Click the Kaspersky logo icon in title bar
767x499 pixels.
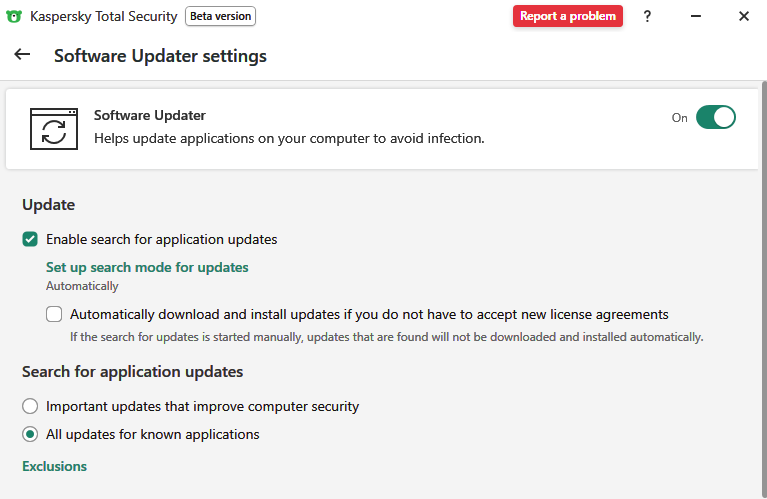pyautogui.click(x=15, y=16)
